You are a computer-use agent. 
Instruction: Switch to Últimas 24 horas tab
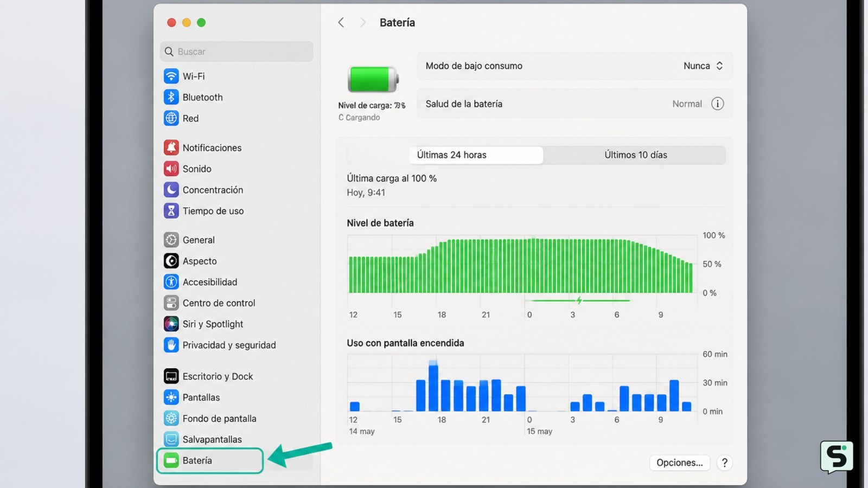[x=476, y=155]
